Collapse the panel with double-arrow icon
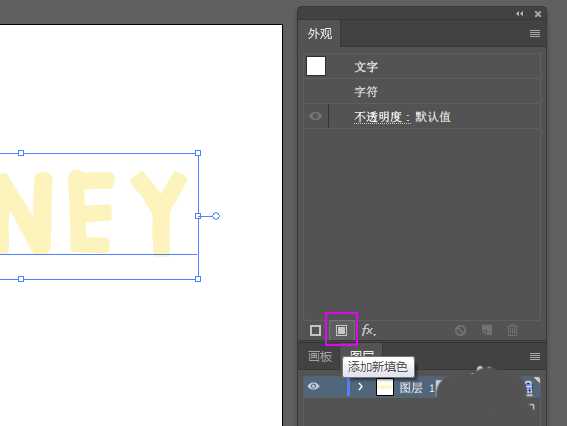 pos(519,14)
